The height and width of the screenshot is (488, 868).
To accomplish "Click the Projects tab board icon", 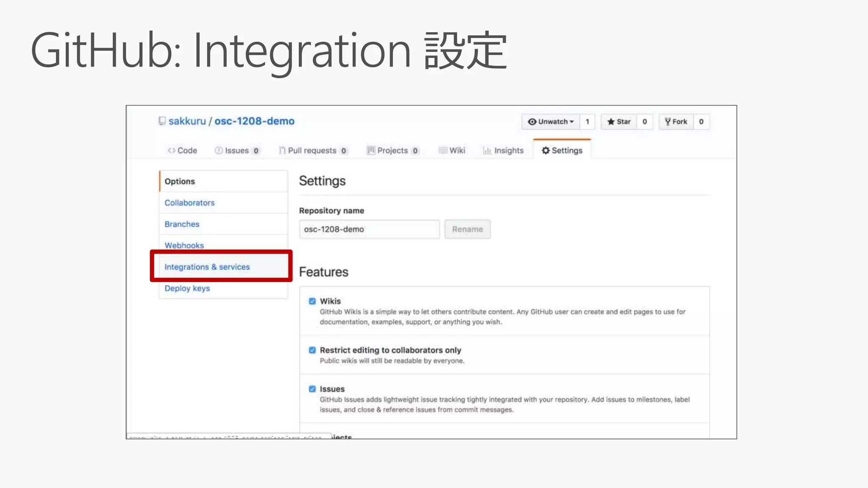I will click(371, 150).
